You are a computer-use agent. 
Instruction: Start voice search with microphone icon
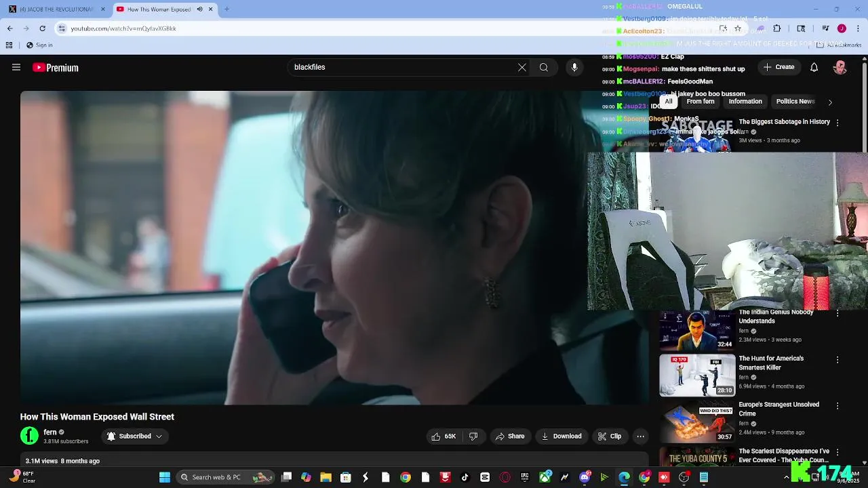point(574,67)
